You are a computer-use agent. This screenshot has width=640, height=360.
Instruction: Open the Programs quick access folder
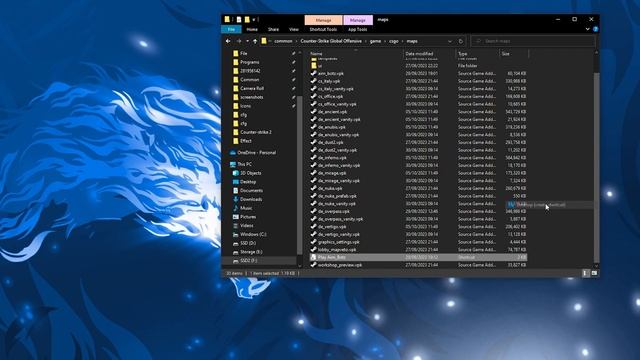click(x=249, y=62)
